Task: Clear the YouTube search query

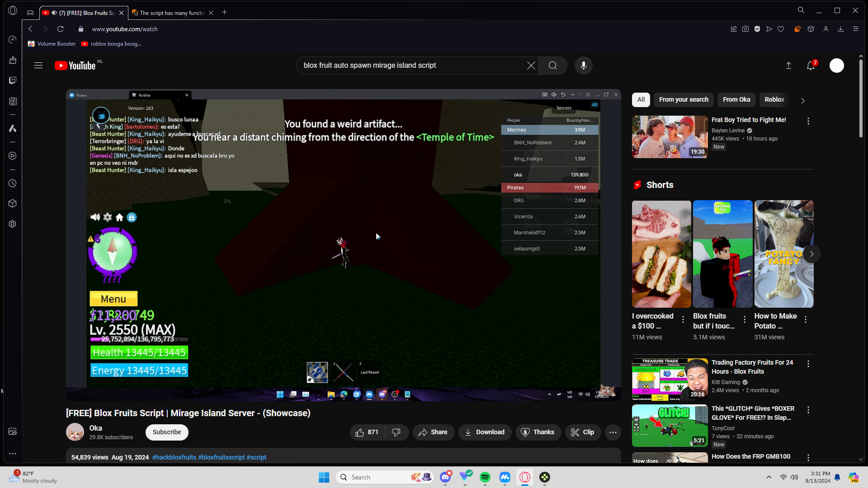Action: [531, 66]
